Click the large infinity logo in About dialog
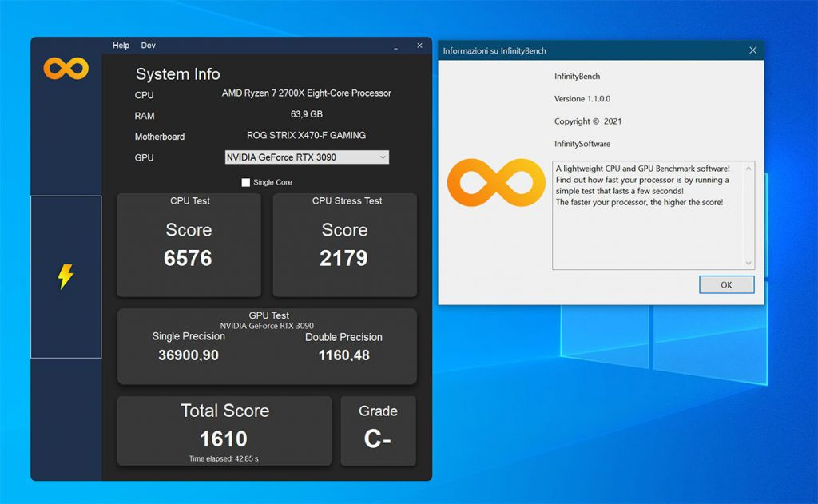The height and width of the screenshot is (504, 818). tap(496, 183)
